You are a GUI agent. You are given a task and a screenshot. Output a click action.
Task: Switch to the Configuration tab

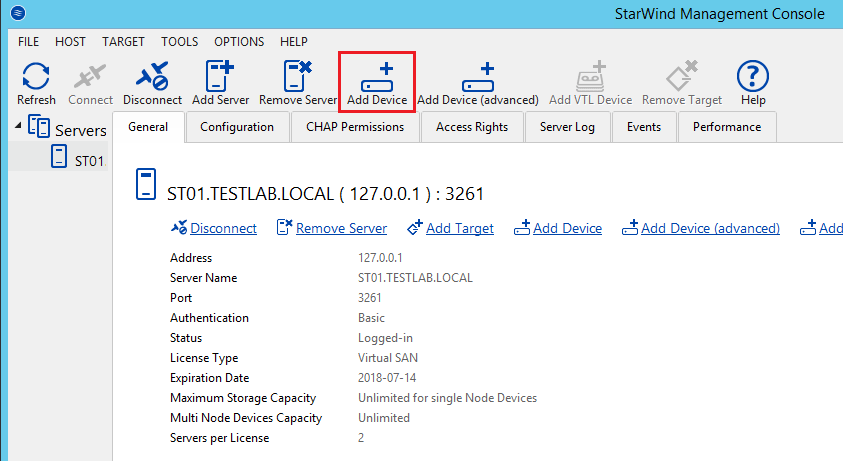tap(237, 127)
